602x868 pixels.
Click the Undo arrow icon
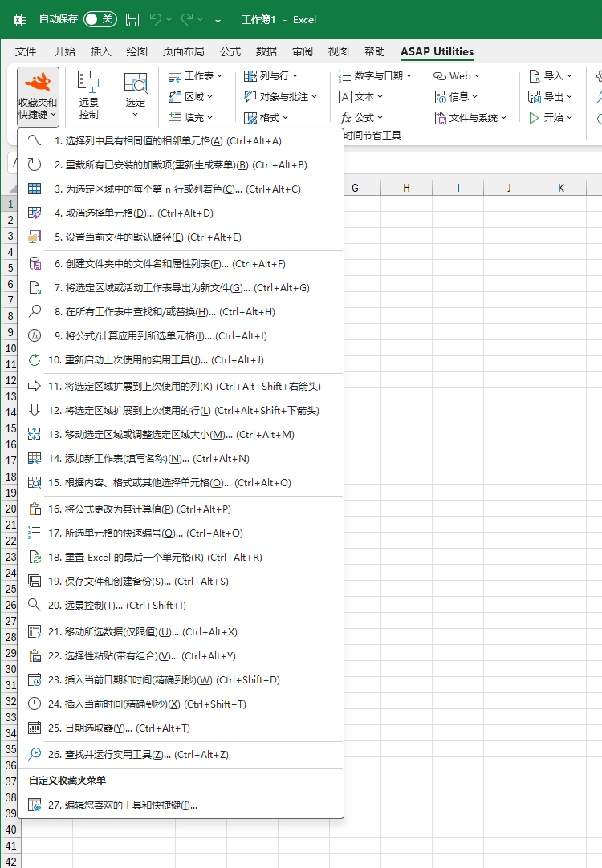(156, 20)
